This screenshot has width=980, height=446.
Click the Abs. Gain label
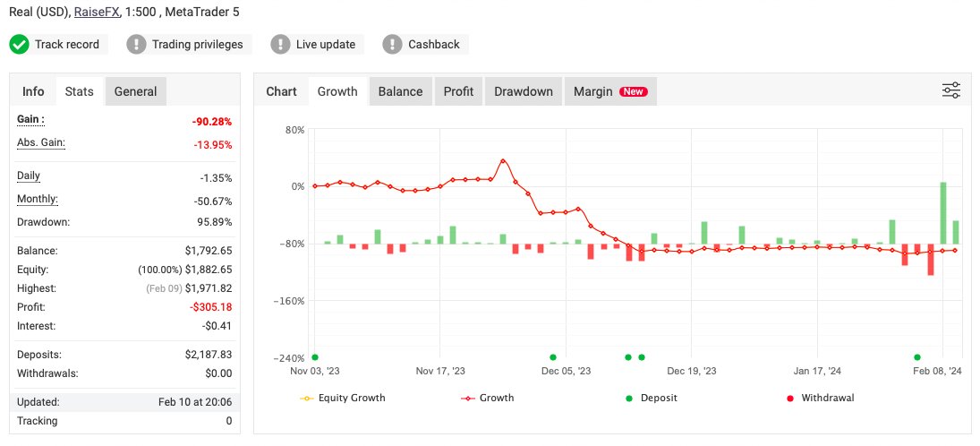tap(41, 143)
